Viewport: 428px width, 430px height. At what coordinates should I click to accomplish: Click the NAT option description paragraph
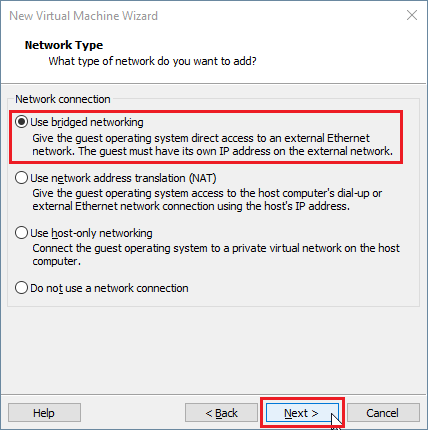[x=207, y=200]
